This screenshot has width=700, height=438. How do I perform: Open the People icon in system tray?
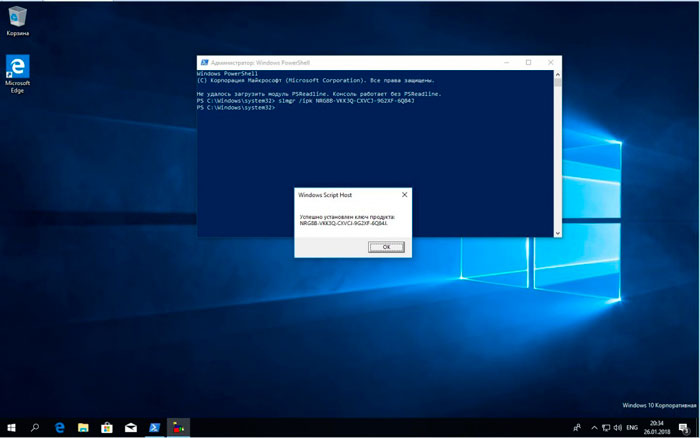tap(577, 428)
